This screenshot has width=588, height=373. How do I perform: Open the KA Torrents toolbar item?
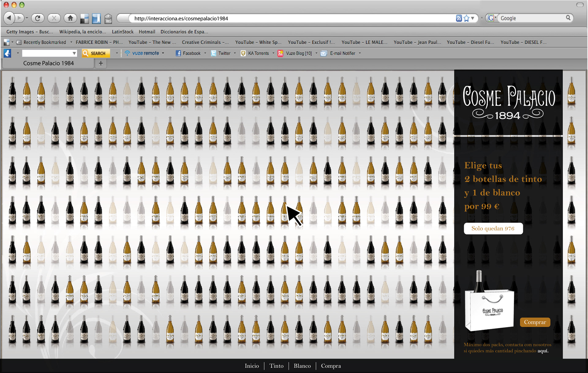point(255,53)
